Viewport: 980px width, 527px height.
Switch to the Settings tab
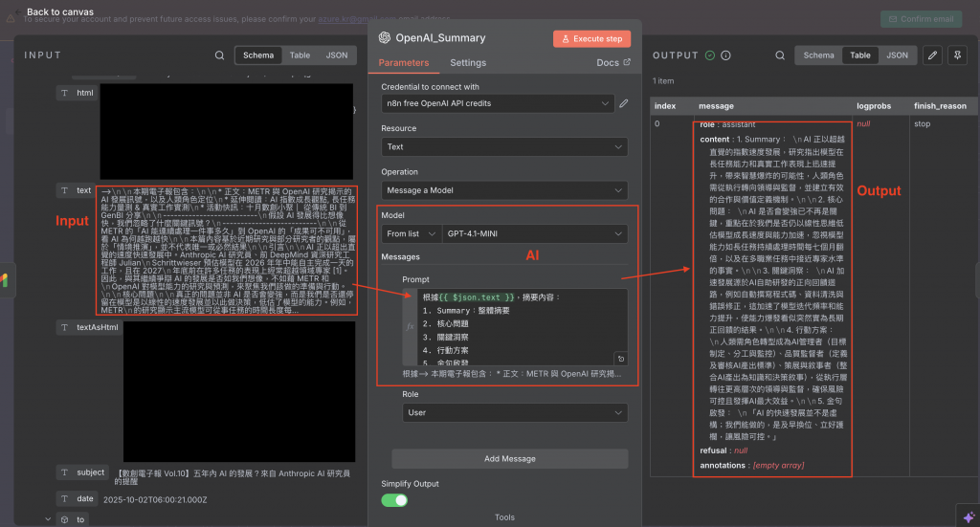coord(468,62)
